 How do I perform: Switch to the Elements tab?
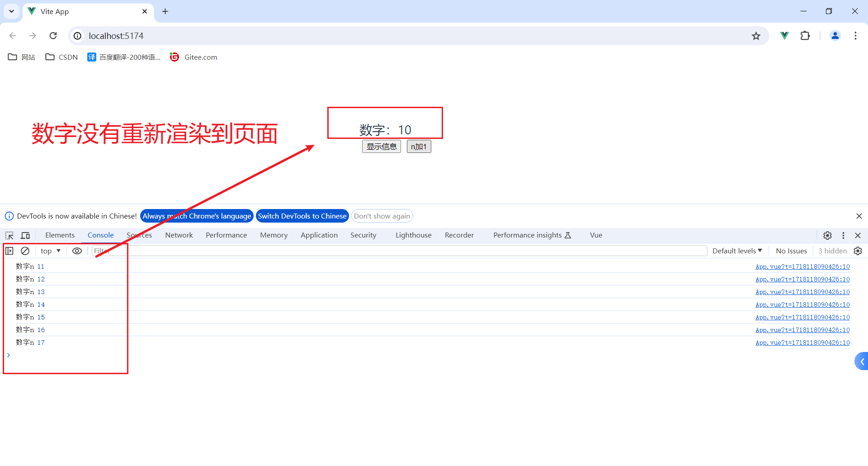(x=60, y=235)
